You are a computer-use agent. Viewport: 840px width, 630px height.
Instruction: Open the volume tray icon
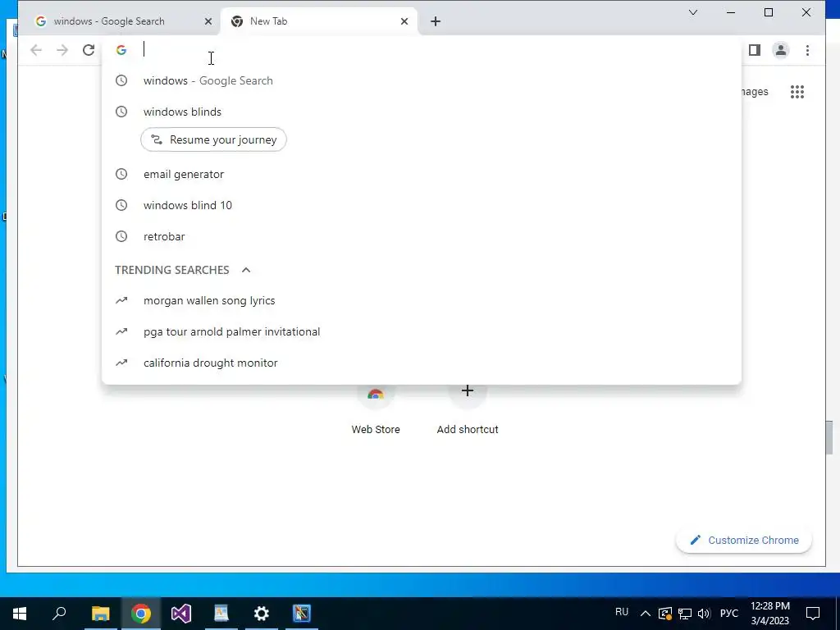pos(704,614)
